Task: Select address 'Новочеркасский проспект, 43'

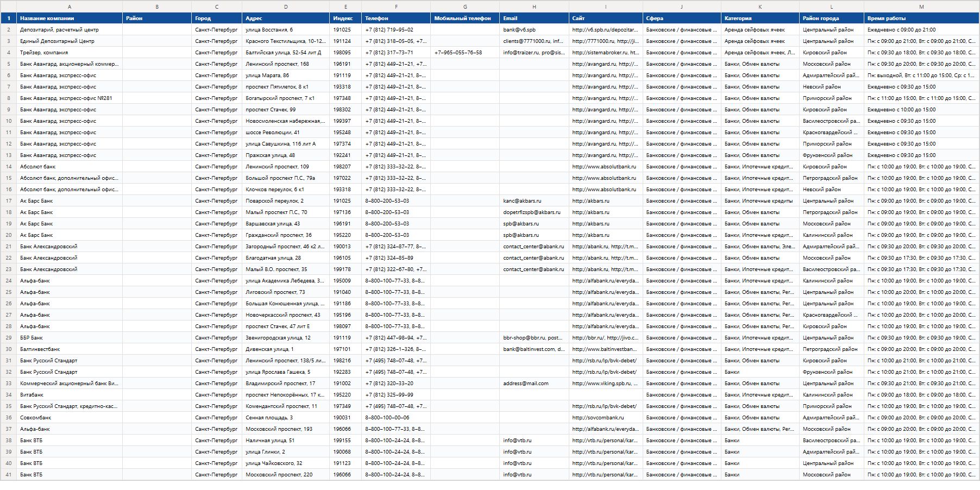Action: click(286, 315)
